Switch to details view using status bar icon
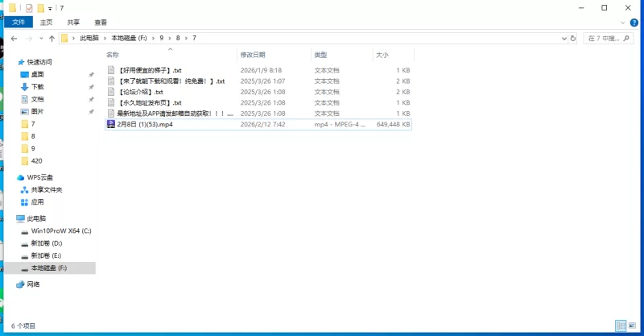The image size is (644, 336). pyautogui.click(x=621, y=326)
